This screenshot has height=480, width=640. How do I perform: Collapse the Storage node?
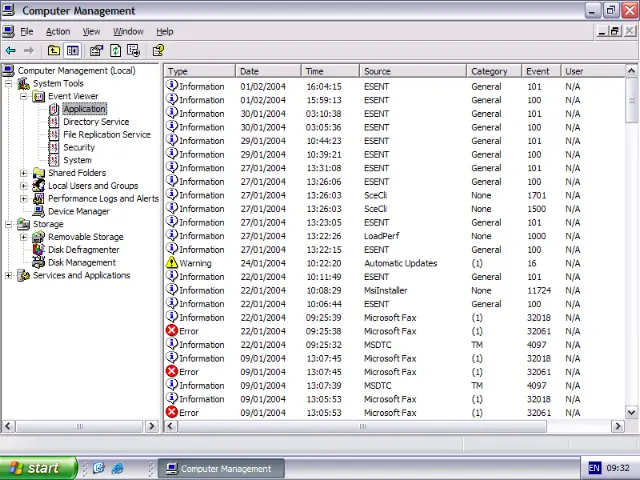pos(9,224)
